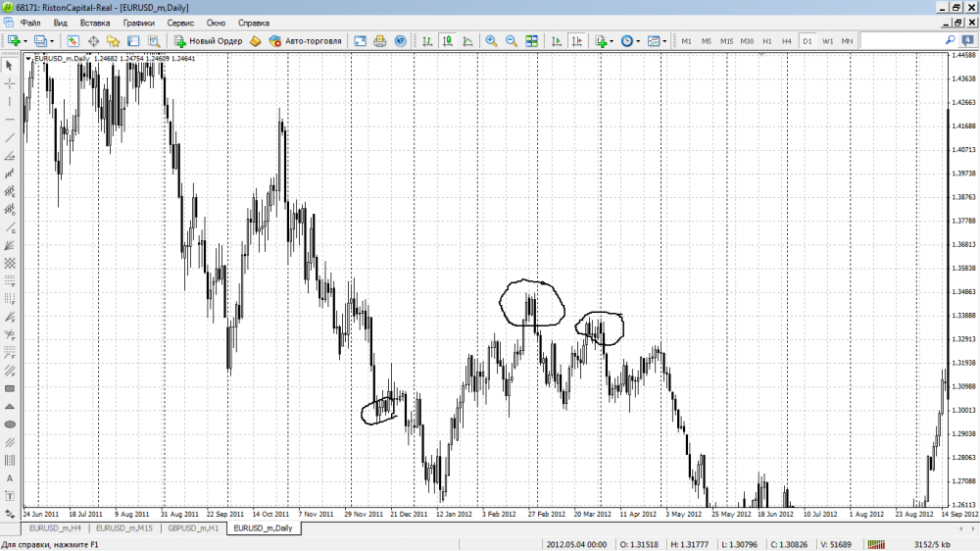Select candlestick chart display mode
Screen dimensions: 980x551
448,41
